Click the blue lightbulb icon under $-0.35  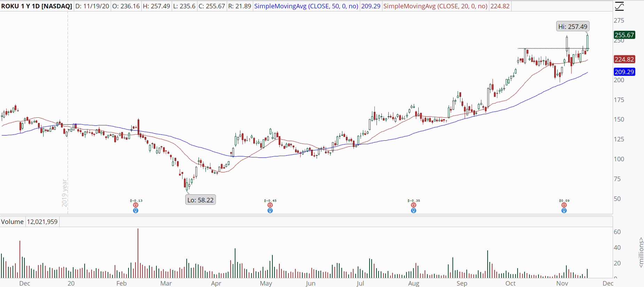pos(413,210)
